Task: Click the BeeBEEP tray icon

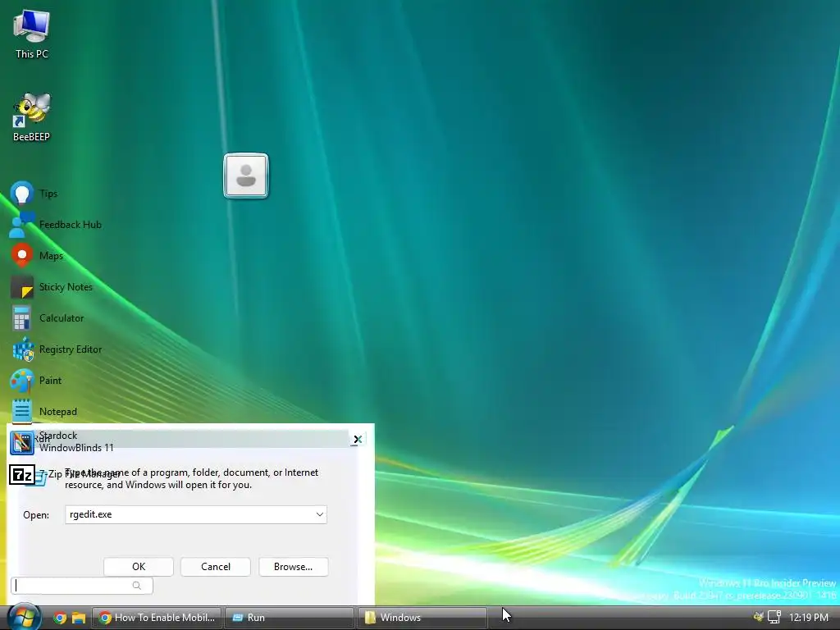Action: click(x=758, y=617)
